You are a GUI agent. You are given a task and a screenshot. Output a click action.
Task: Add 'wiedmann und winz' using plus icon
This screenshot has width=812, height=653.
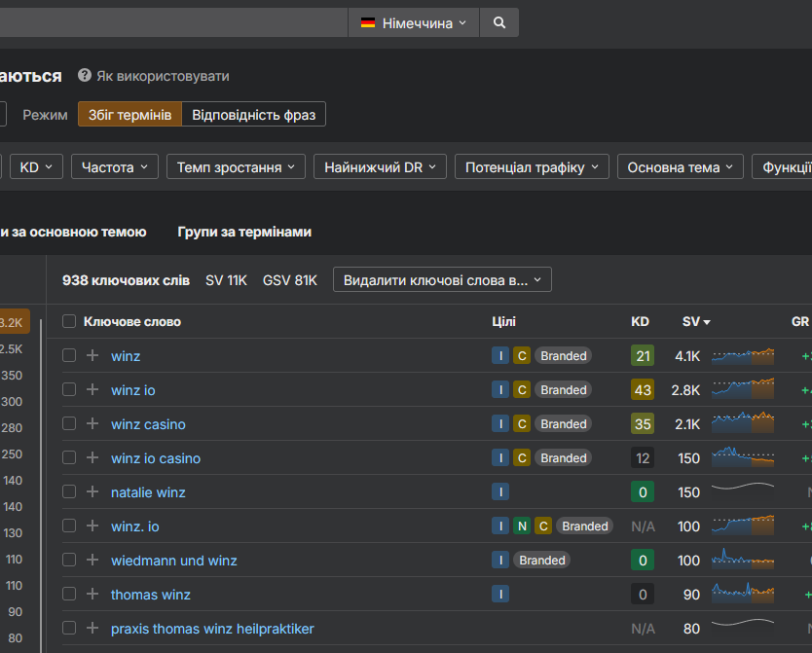tap(92, 561)
